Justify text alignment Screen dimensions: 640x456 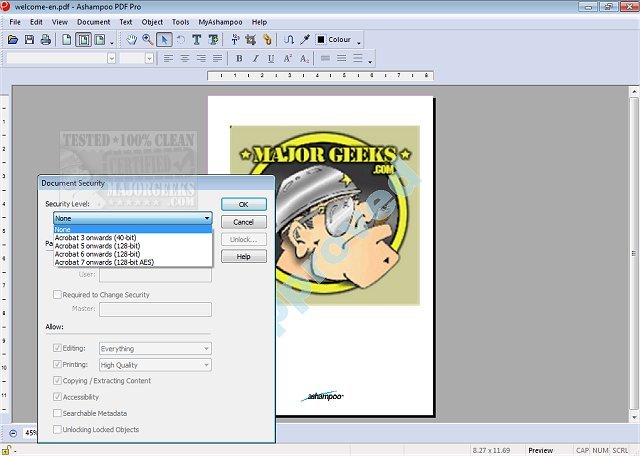(217, 59)
